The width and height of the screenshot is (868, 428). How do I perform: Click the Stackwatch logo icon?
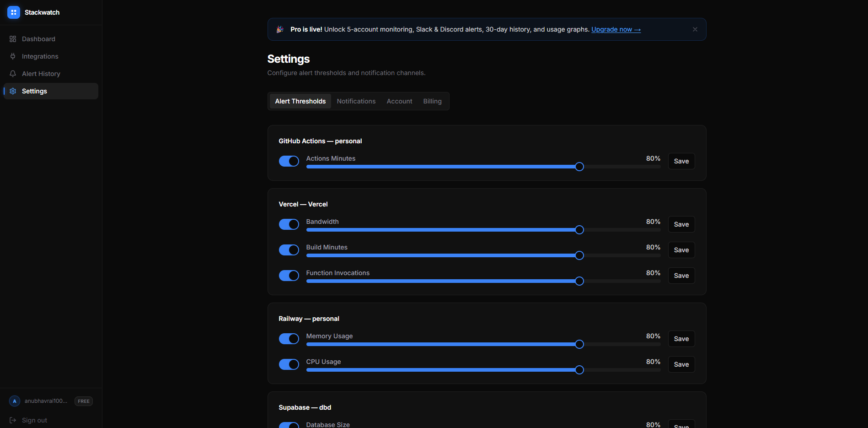[x=13, y=12]
